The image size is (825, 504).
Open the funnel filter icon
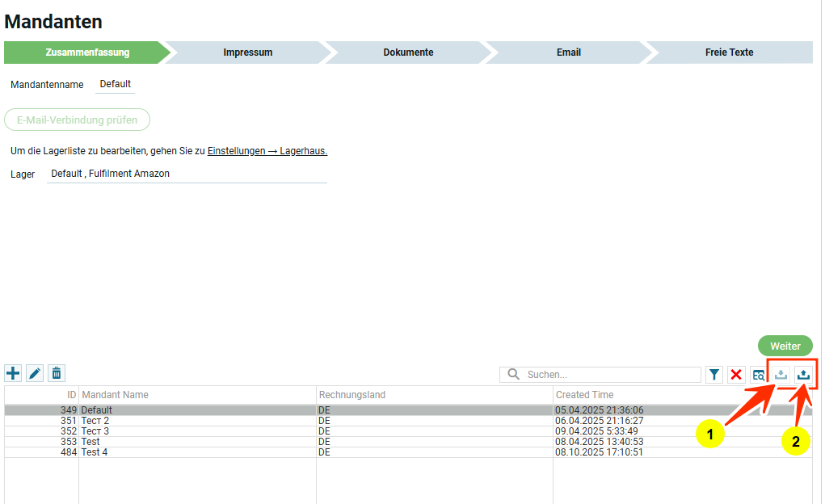point(714,375)
